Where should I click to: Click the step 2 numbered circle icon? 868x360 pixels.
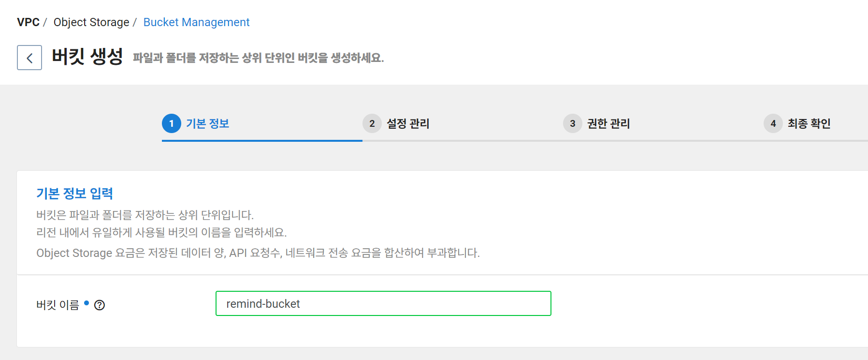pyautogui.click(x=372, y=123)
